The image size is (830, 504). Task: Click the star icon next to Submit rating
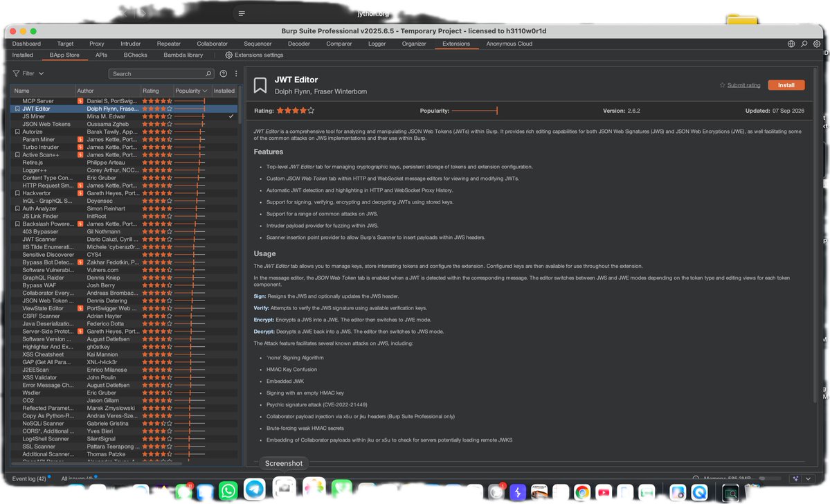point(722,84)
